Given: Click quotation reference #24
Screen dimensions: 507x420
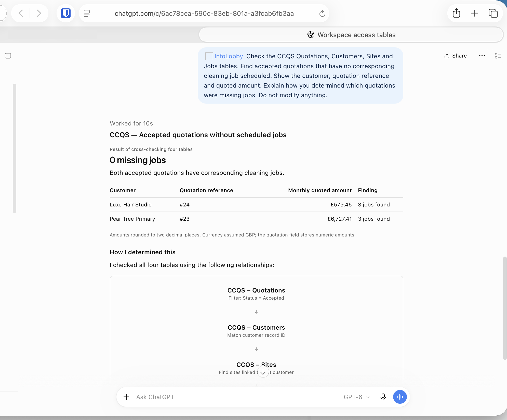Looking at the screenshot, I should (184, 205).
